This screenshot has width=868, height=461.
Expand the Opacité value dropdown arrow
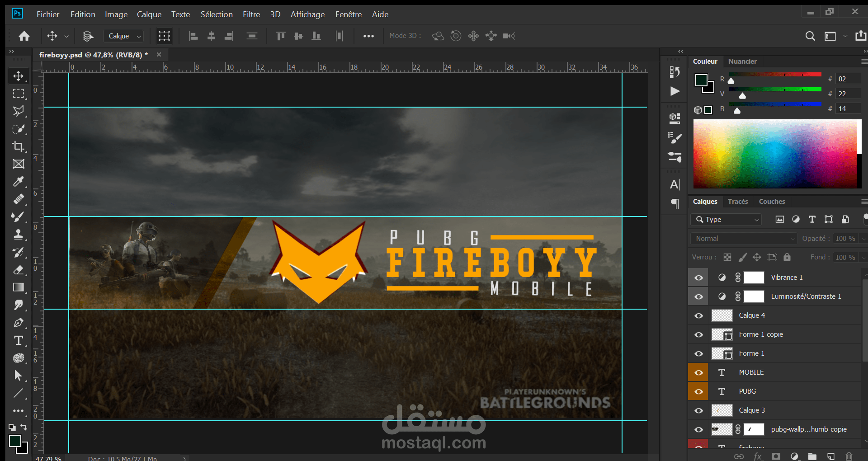point(864,238)
